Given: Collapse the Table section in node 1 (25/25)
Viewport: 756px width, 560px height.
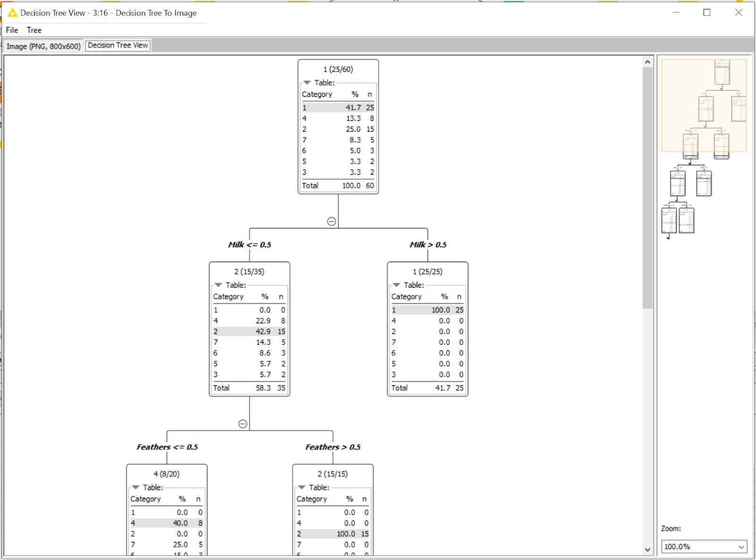Looking at the screenshot, I should click(396, 285).
